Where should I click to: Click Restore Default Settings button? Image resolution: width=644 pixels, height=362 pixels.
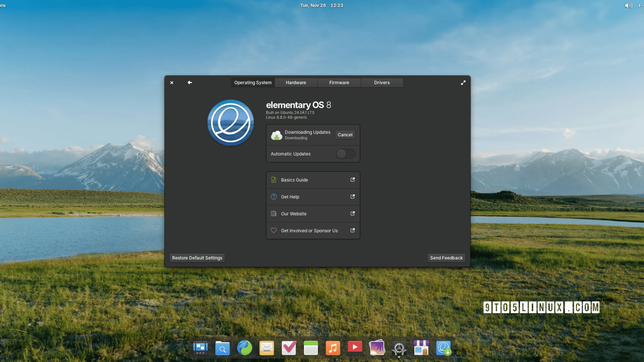click(x=197, y=258)
